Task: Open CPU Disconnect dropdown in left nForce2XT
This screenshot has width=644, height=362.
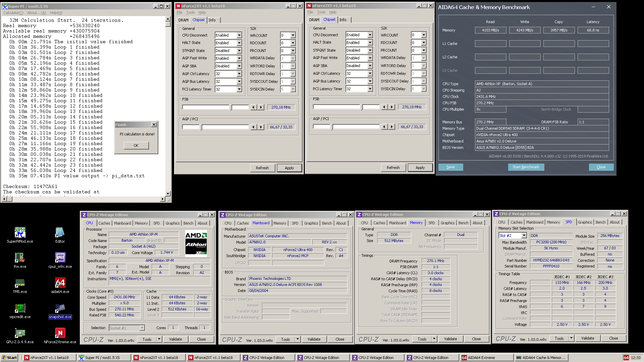Action: (x=239, y=35)
